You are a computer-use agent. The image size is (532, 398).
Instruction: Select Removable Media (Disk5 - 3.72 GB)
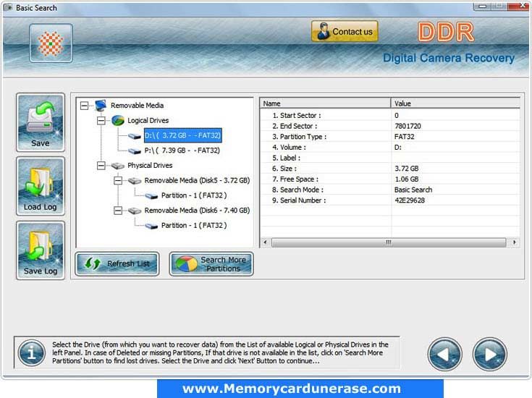197,180
